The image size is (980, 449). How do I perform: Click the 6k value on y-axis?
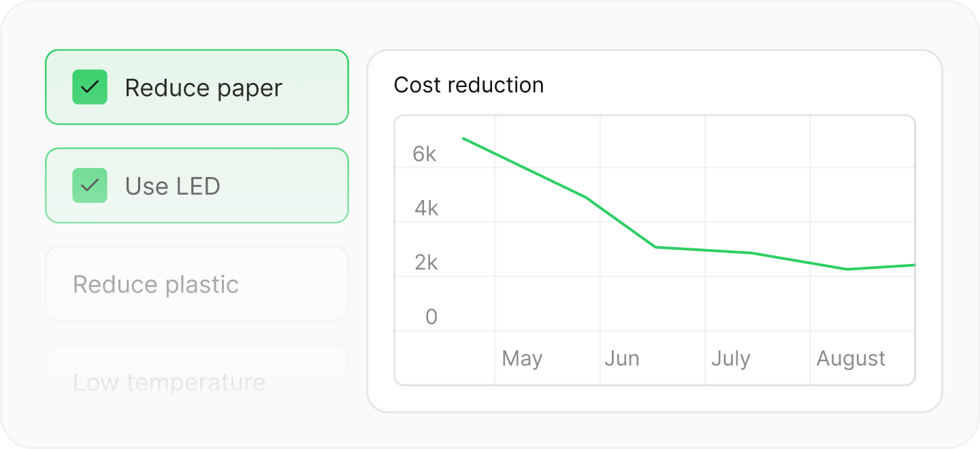point(425,154)
